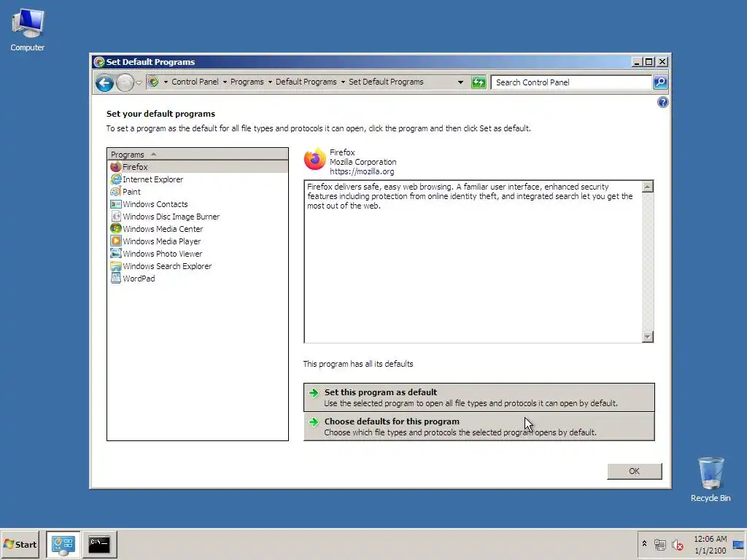Select the Recycle Bin desktop icon
This screenshot has height=560, width=747.
pos(711,480)
